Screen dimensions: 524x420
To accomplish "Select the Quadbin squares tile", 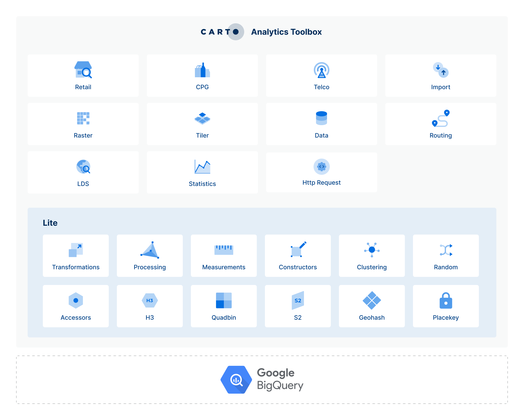I will click(x=224, y=306).
